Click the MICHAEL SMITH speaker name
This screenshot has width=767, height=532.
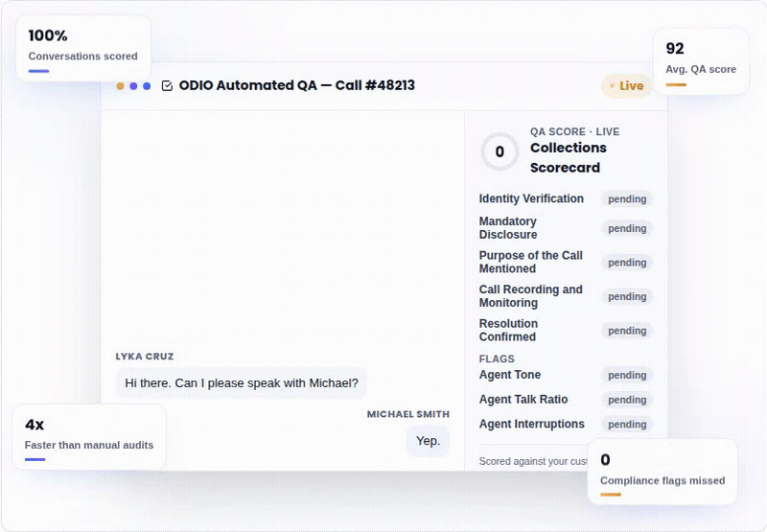pos(408,414)
